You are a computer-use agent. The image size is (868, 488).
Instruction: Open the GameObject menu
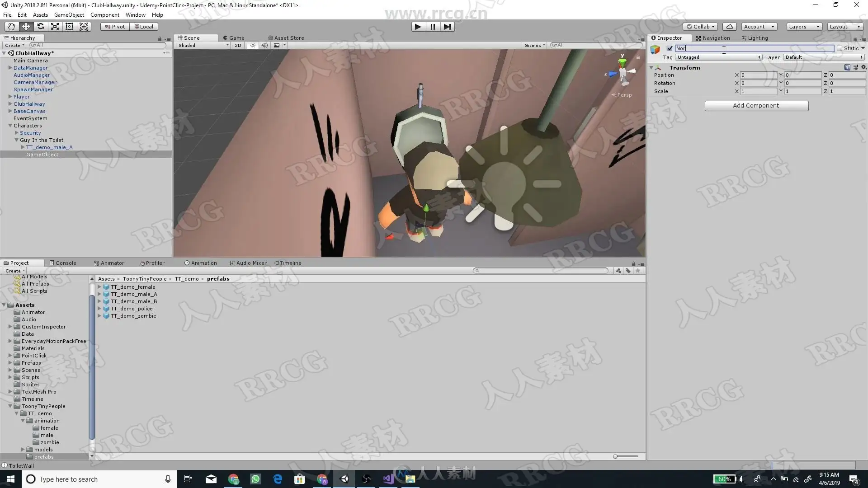[69, 15]
